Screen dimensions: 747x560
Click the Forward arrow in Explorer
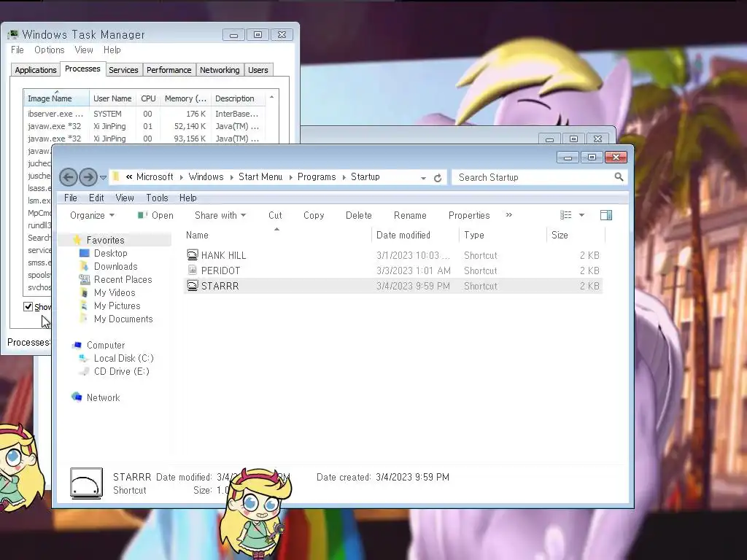pos(88,177)
